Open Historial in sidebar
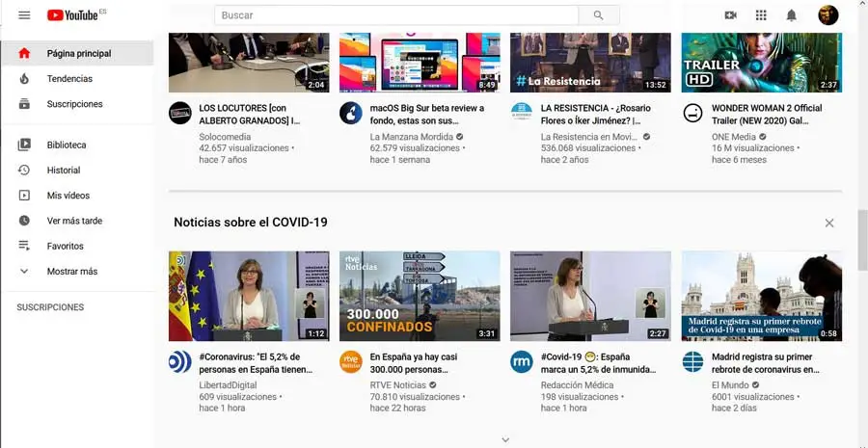The width and height of the screenshot is (868, 448). [77, 171]
